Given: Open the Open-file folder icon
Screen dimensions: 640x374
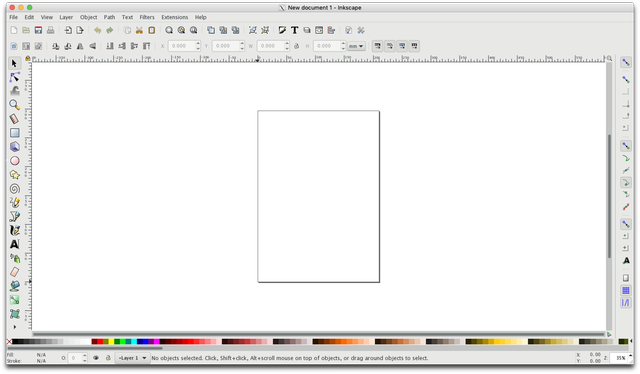Looking at the screenshot, I should point(26,30).
